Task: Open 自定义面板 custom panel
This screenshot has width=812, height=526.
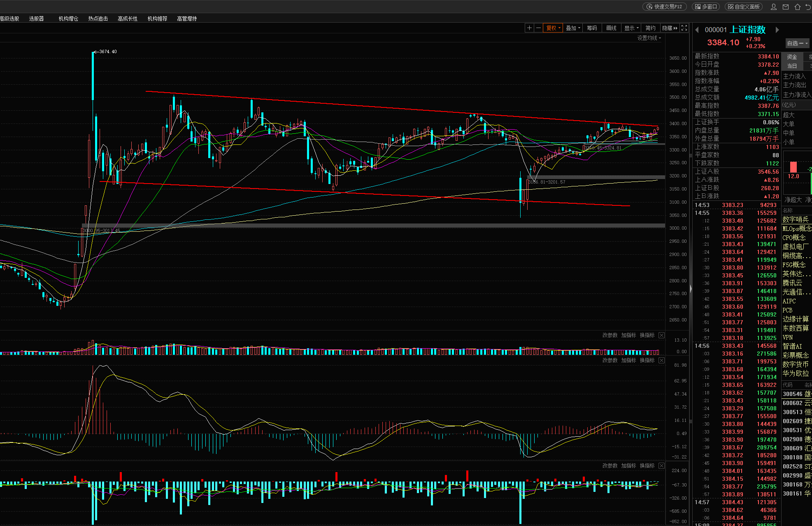Action: point(743,7)
